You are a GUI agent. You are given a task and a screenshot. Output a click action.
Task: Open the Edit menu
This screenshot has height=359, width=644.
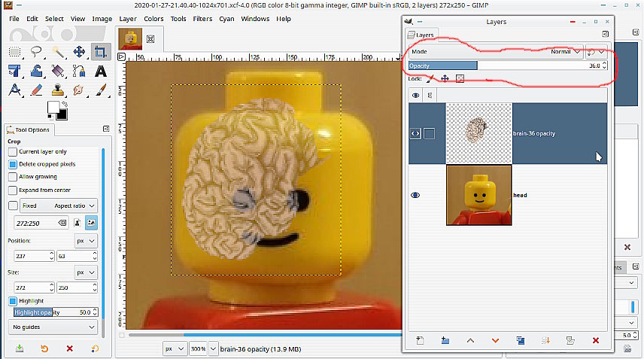point(32,19)
